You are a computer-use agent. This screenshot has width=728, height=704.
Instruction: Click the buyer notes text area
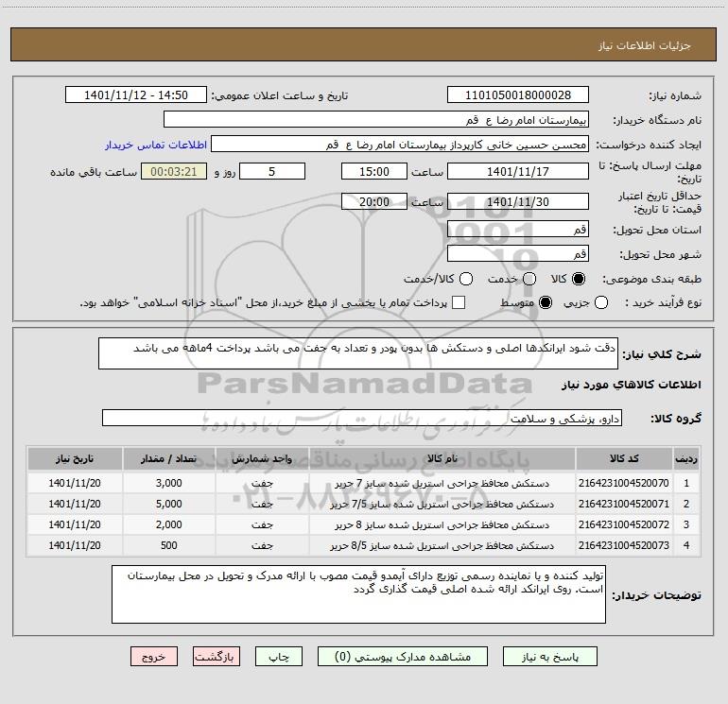click(x=358, y=594)
